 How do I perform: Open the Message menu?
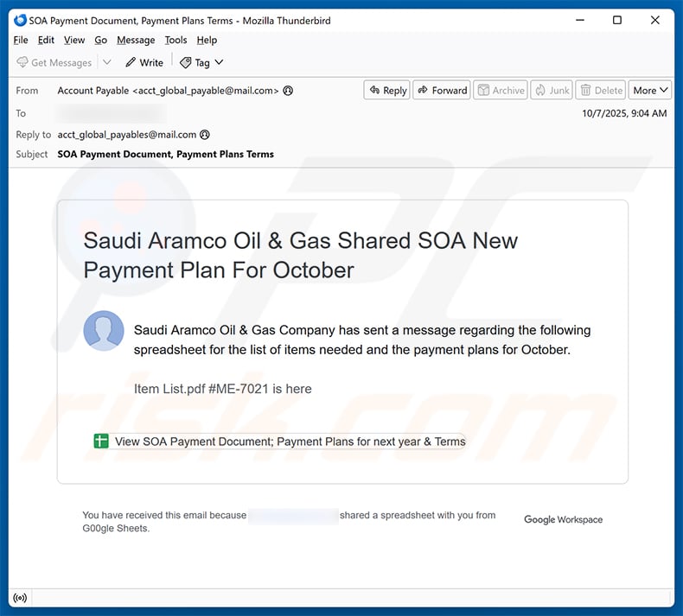(x=136, y=40)
